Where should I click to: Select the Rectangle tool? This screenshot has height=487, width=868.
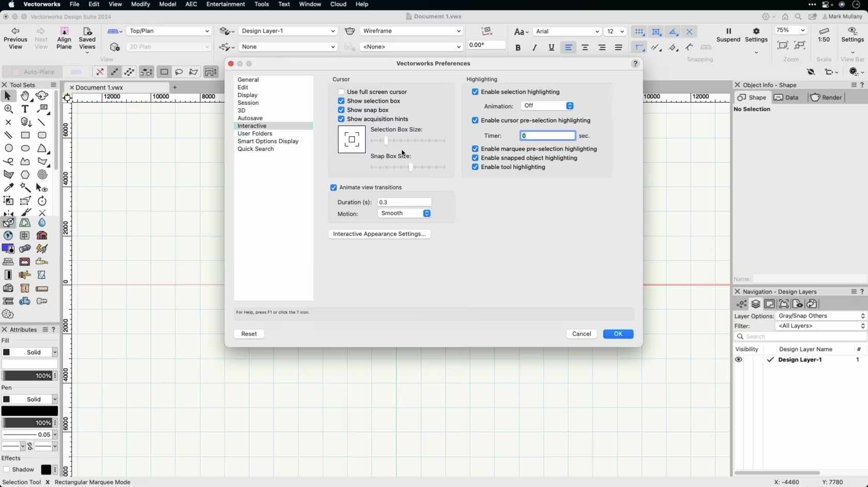pos(25,135)
